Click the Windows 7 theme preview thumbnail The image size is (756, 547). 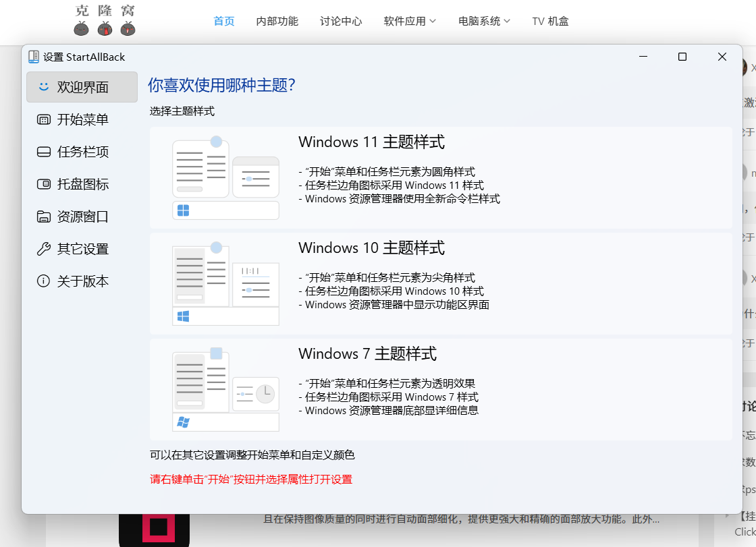pyautogui.click(x=225, y=389)
